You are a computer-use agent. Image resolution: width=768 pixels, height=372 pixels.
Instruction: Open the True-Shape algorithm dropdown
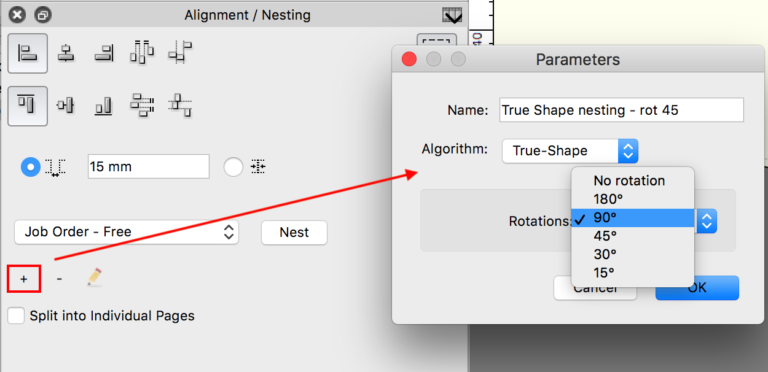tap(570, 151)
